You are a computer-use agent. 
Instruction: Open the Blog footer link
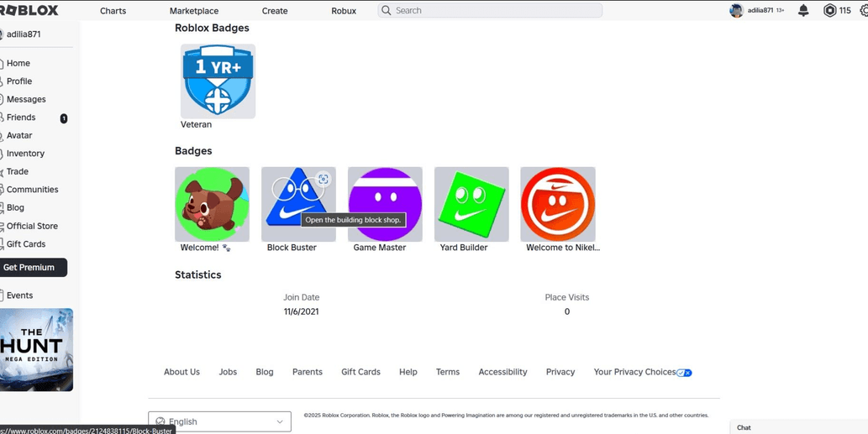pos(265,372)
